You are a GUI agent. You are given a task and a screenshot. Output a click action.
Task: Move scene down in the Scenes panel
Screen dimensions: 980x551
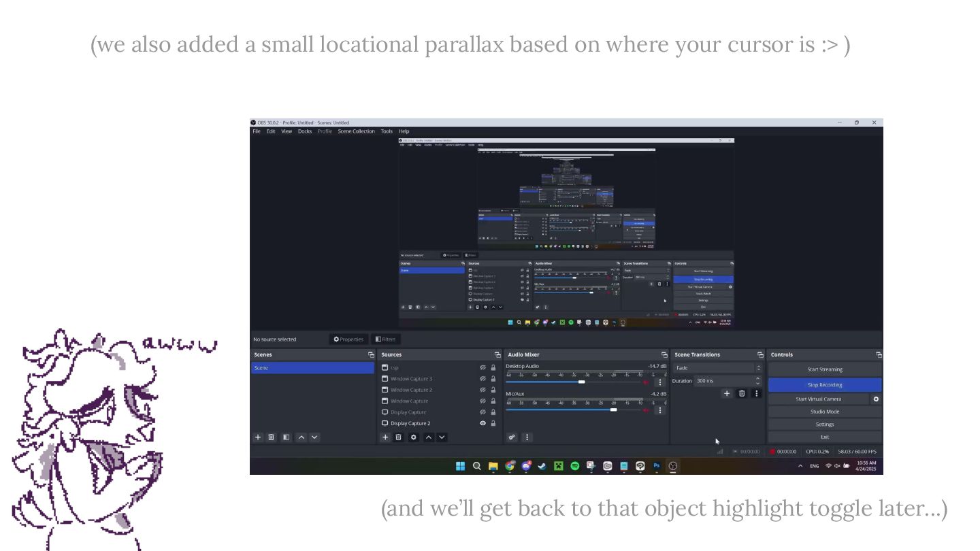tap(314, 437)
